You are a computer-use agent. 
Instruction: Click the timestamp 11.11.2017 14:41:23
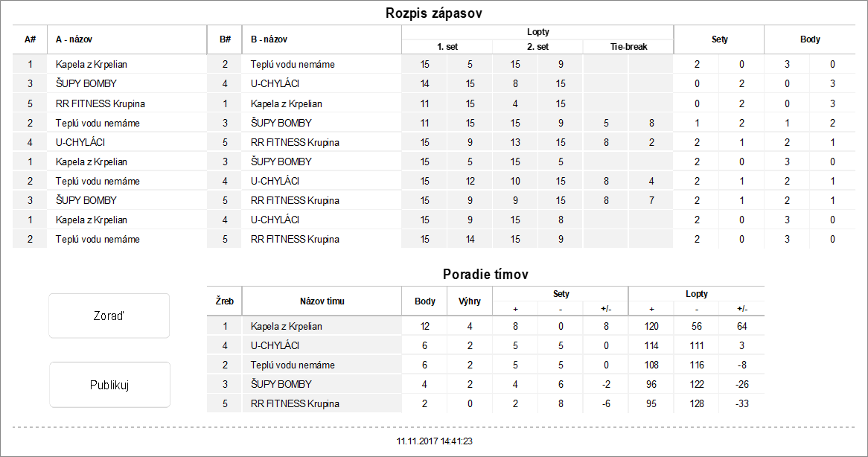coord(435,441)
